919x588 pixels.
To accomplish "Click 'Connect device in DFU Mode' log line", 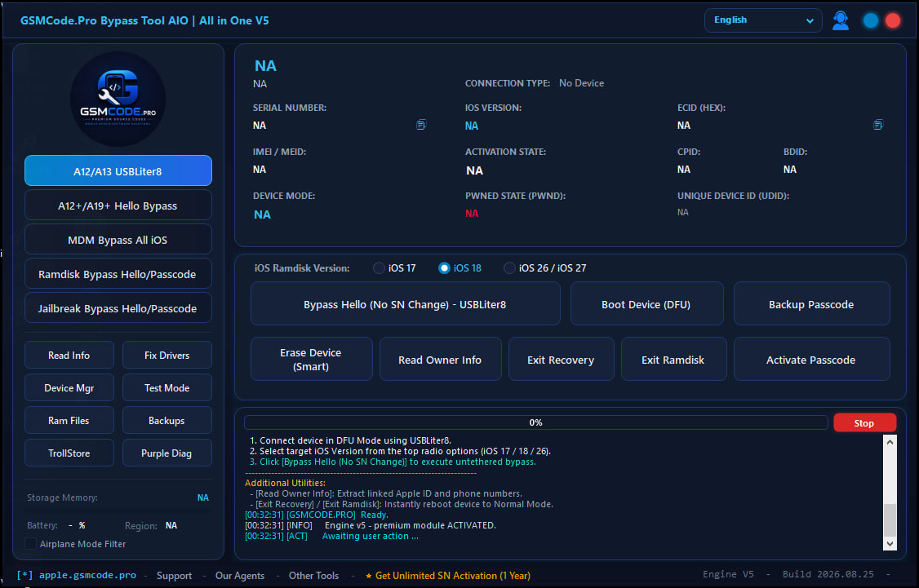I will click(350, 440).
